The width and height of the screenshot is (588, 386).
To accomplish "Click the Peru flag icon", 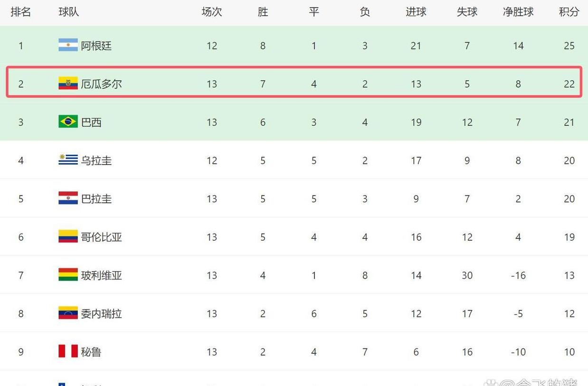I will coord(68,351).
